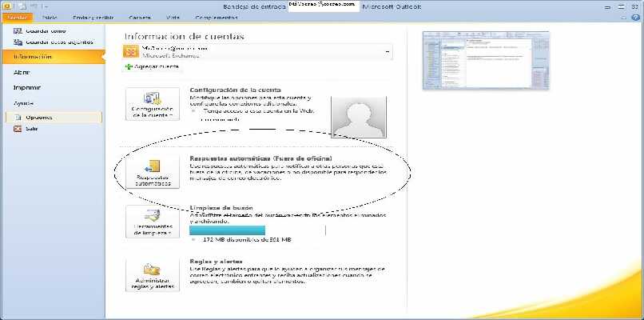Open the Enviar y recibir tab
This screenshot has width=644, height=320.
coord(93,18)
